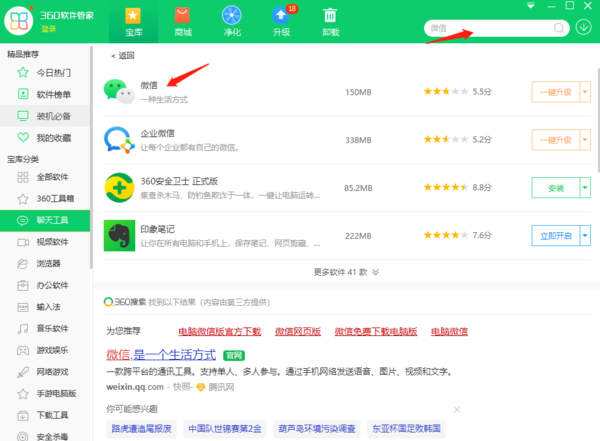Open the 微信免费下载电脑版 link

pyautogui.click(x=376, y=332)
